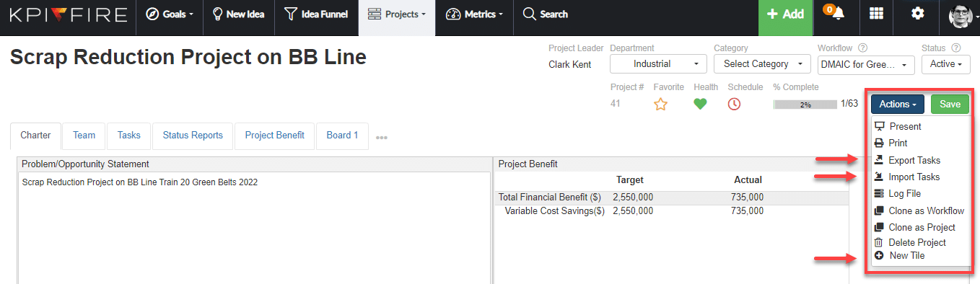
Task: Open the Department Industrial dropdown
Action: pos(658,64)
